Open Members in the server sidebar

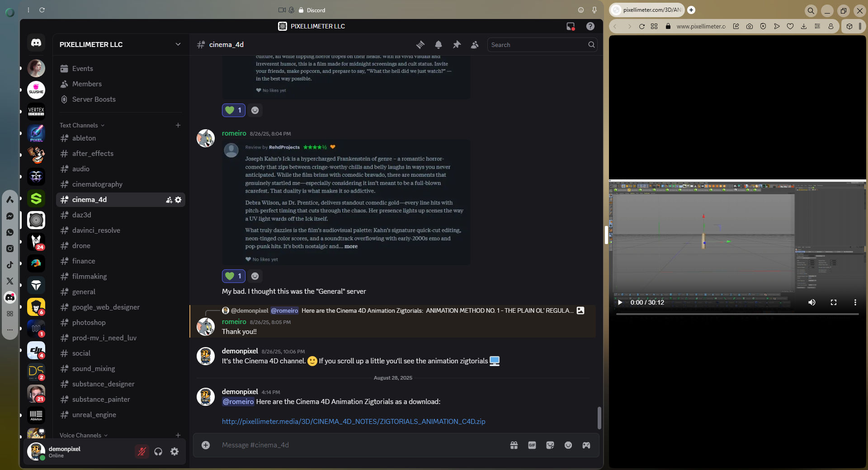(120, 84)
